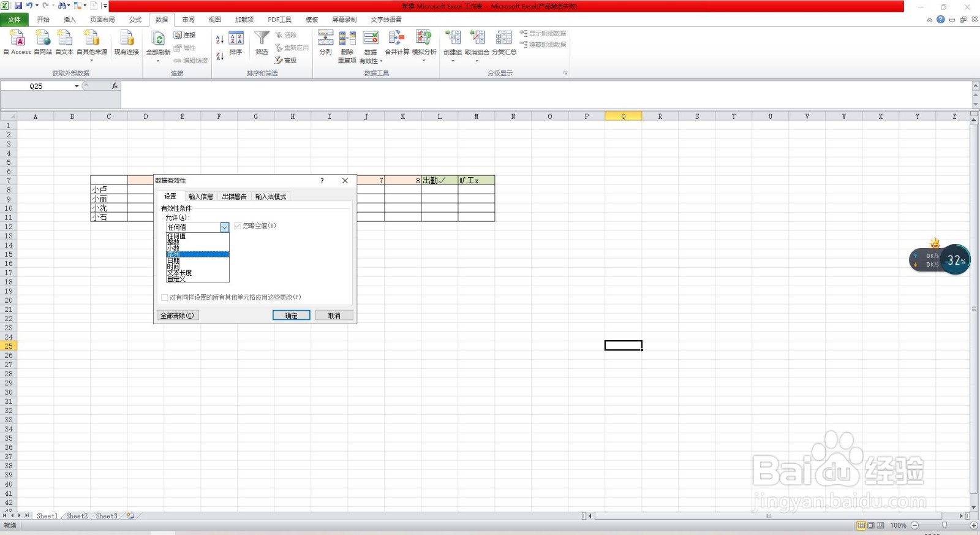
Task: Click the Name Box showing Q25
Action: point(37,86)
